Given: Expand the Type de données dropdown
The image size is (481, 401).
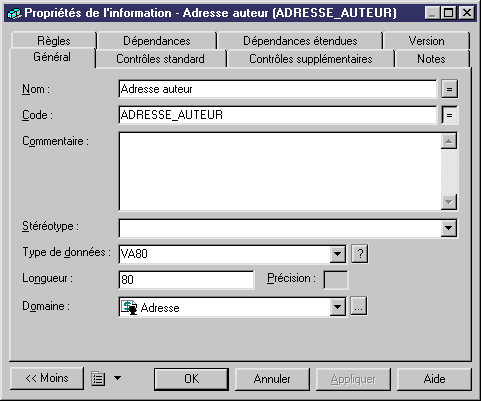Looking at the screenshot, I should click(337, 254).
